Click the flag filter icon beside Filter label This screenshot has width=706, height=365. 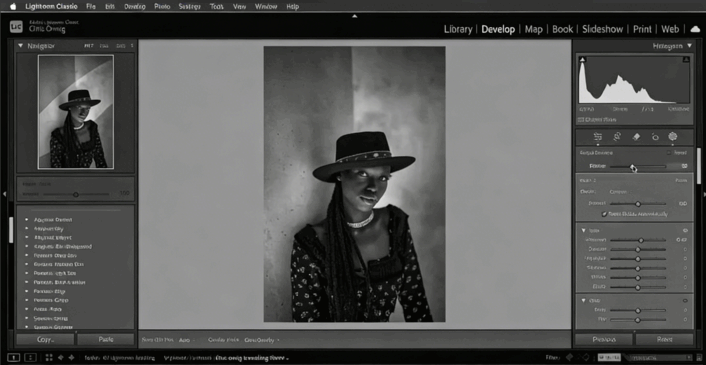click(x=570, y=357)
